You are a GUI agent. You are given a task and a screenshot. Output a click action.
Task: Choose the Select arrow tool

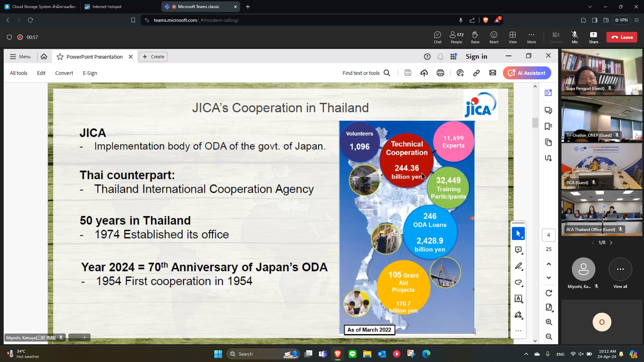518,234
